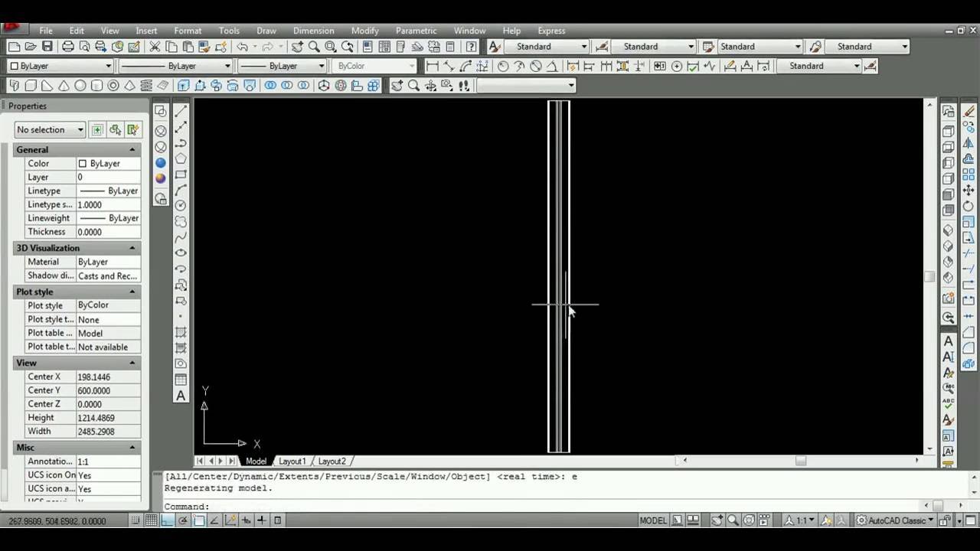Click the Plot printer icon
The image size is (980, 551).
pyautogui.click(x=68, y=47)
